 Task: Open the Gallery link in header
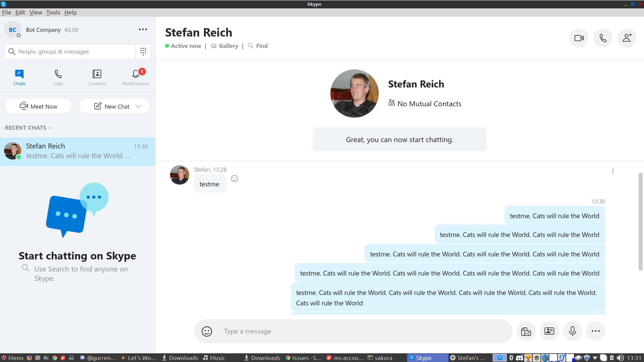point(228,46)
